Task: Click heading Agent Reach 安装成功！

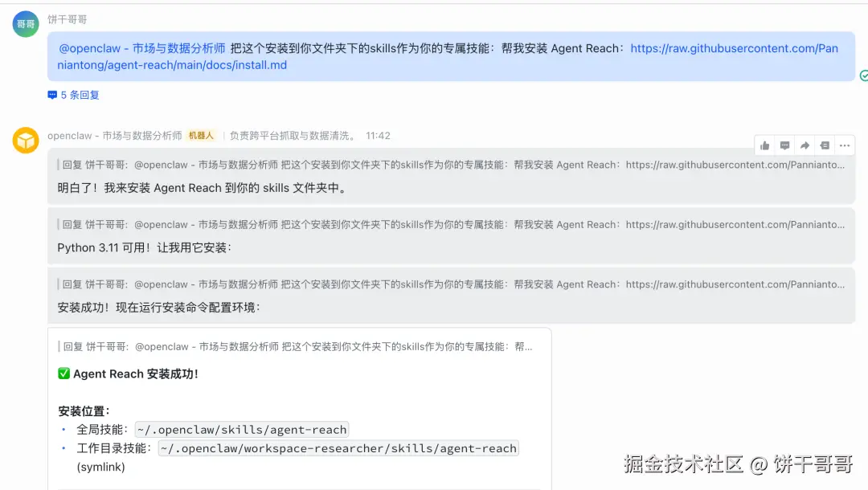Action: pos(128,374)
